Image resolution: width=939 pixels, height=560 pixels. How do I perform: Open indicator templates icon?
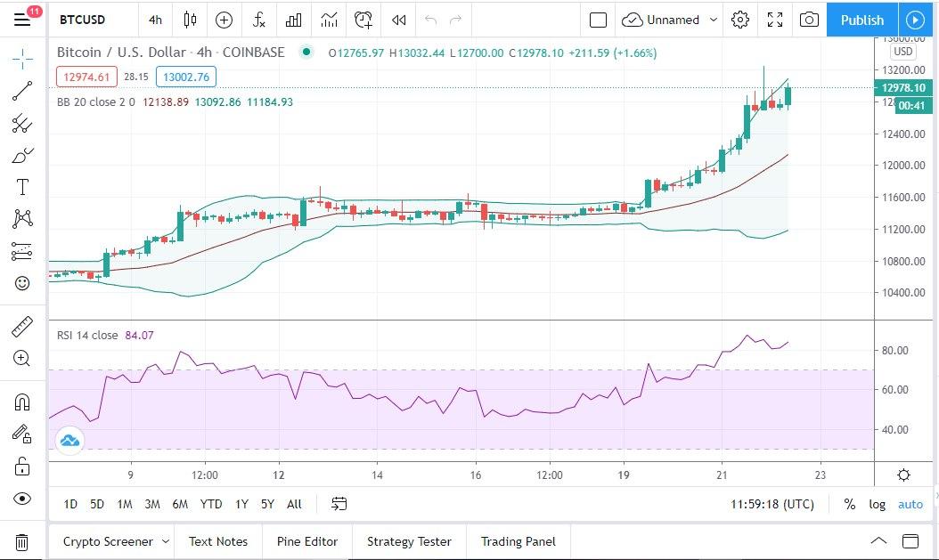(x=329, y=20)
